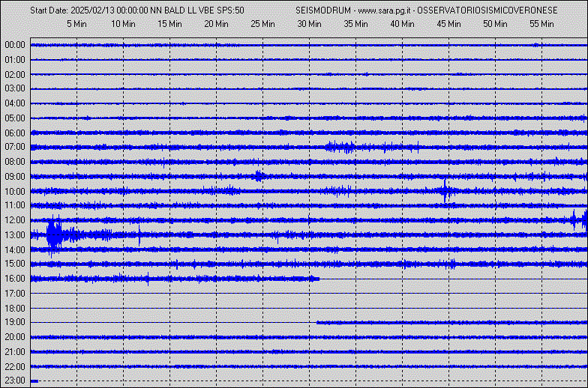Image resolution: width=588 pixels, height=388 pixels.
Task: Click the 03:00 hour label
Action: [15, 88]
